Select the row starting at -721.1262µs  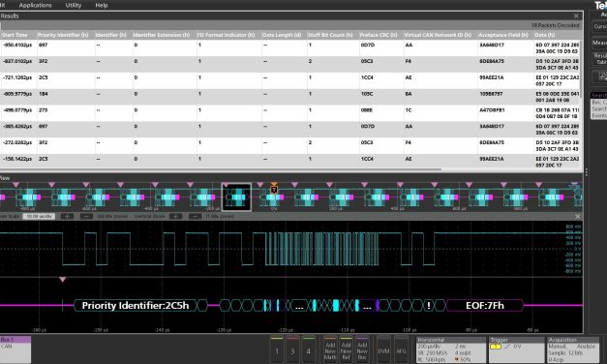pyautogui.click(x=289, y=80)
